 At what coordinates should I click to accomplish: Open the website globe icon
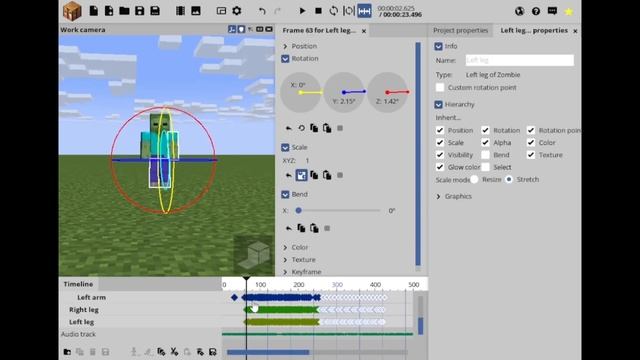click(520, 11)
